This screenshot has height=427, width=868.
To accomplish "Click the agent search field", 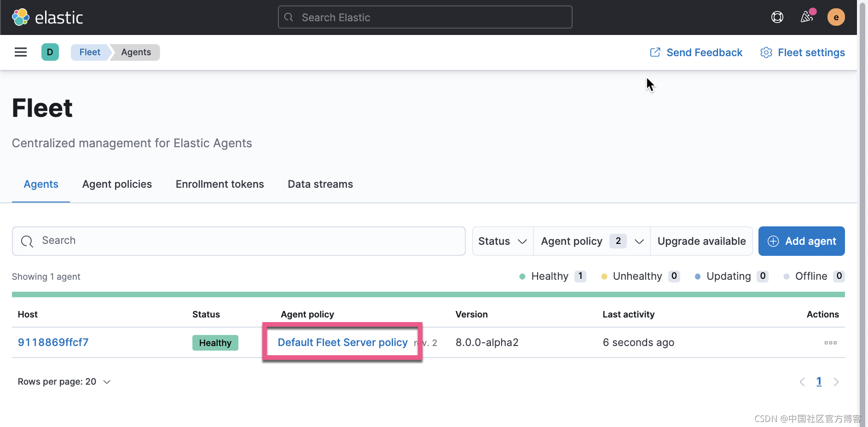I will coord(238,241).
